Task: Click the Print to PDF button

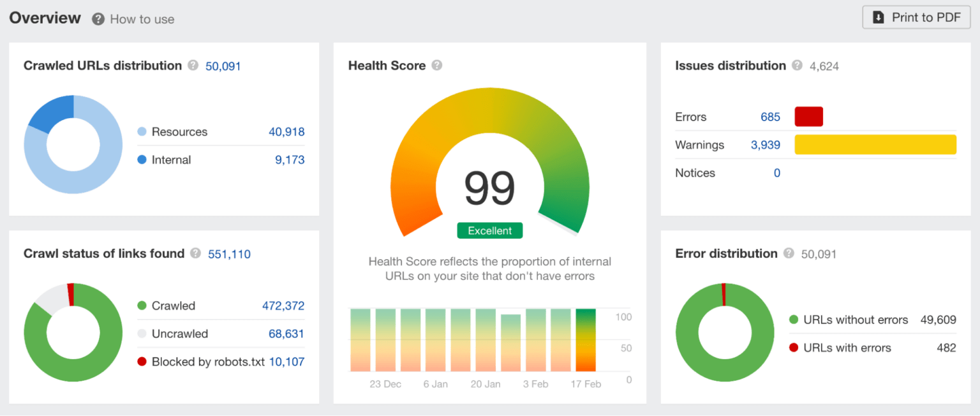Action: (916, 17)
